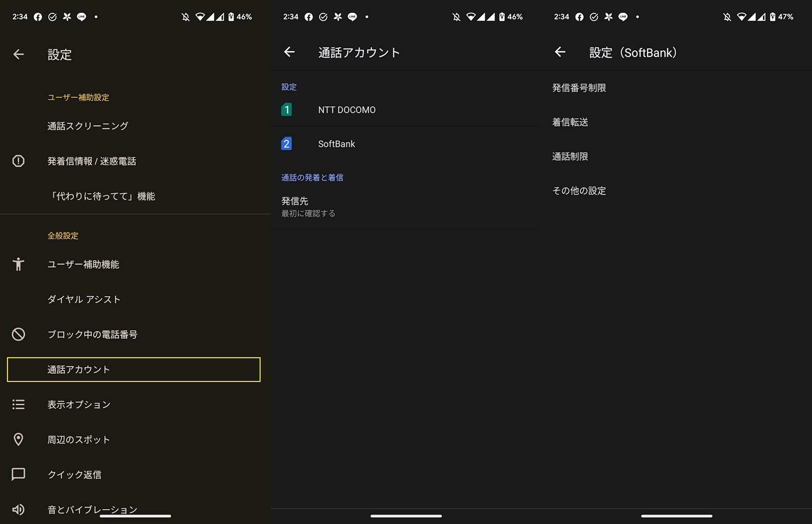Tap the ユーザー補助設定 section header
The width and height of the screenshot is (812, 524).
(x=78, y=97)
